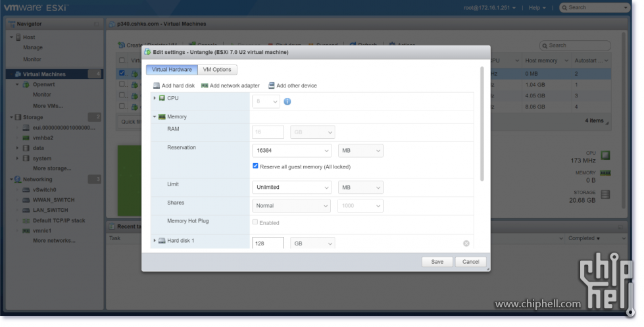Screen dimensions: 644x327
Task: Click Add hard disk button
Action: [x=174, y=86]
